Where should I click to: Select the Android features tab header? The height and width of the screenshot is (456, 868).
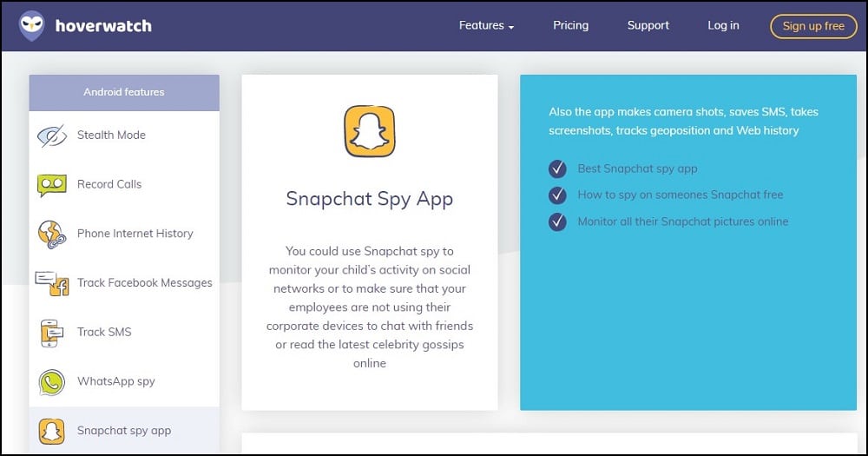coord(124,93)
